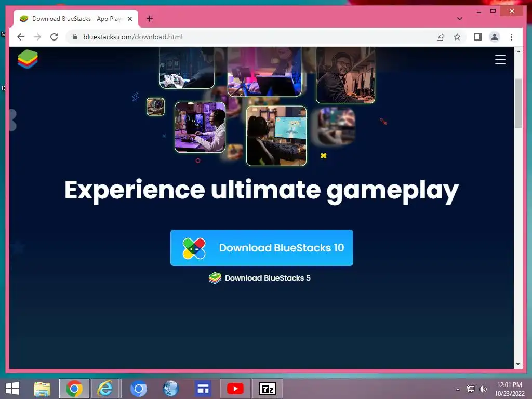
Task: Click the vertical scrollbar thumb
Action: tap(518, 103)
